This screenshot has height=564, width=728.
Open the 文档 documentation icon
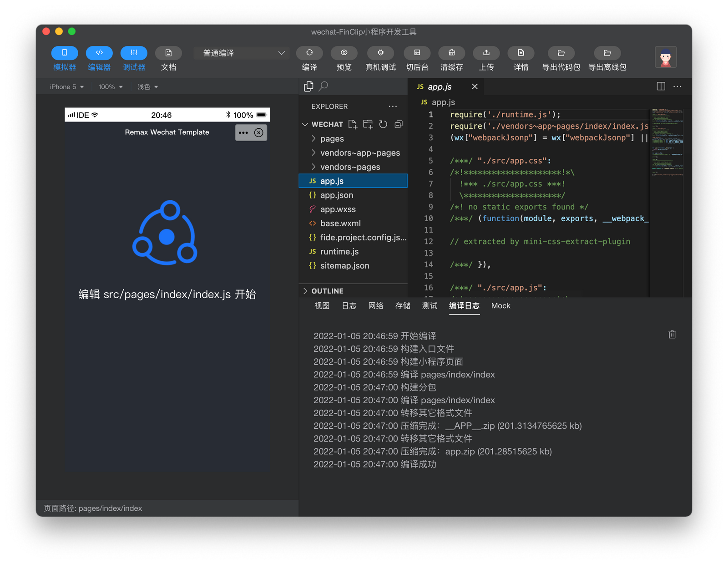click(168, 53)
